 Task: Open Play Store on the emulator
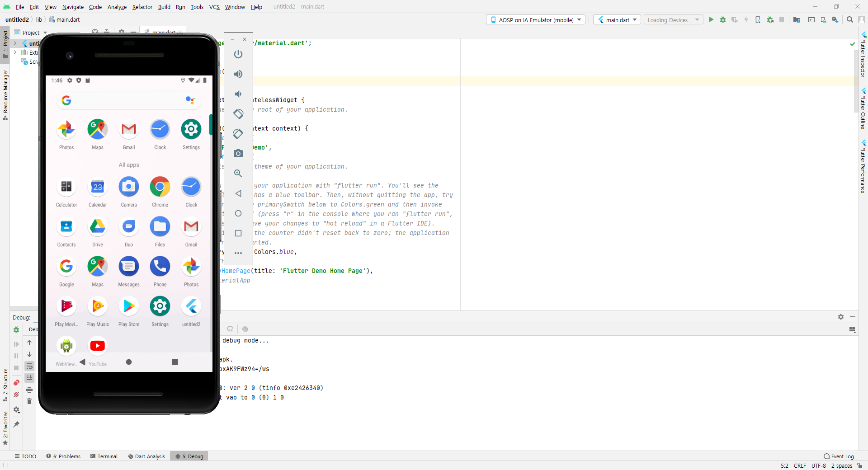pyautogui.click(x=129, y=311)
